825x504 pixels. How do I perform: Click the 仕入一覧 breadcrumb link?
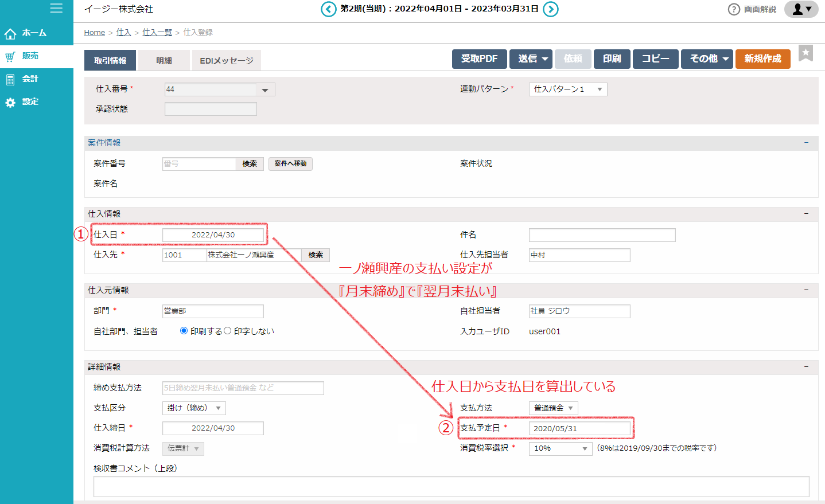(157, 33)
